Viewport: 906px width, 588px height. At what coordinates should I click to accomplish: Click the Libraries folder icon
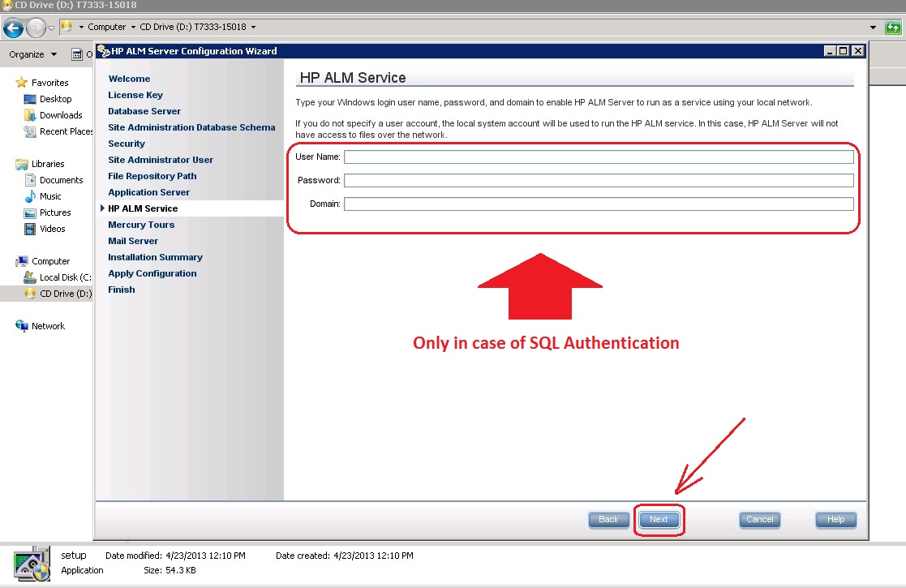(22, 164)
